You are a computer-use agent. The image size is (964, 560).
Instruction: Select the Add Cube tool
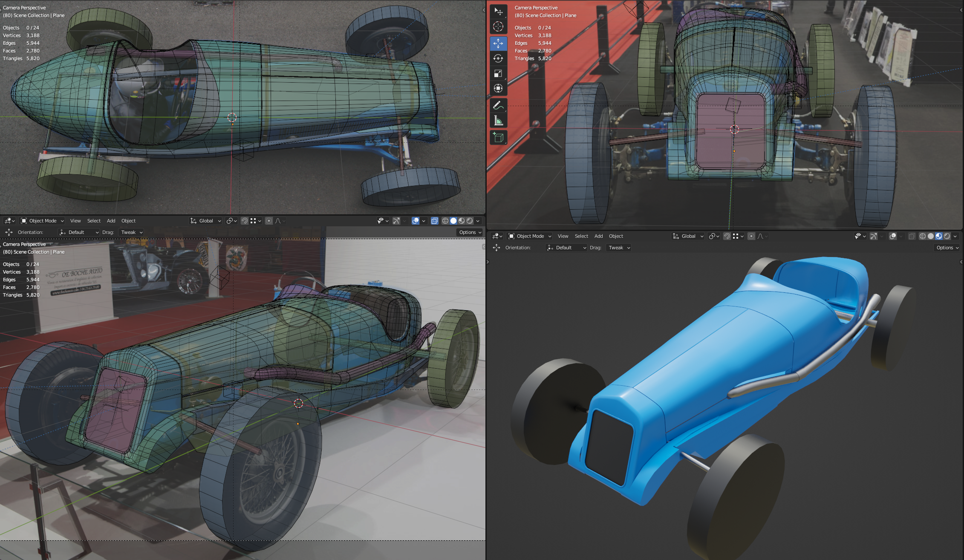pos(498,137)
